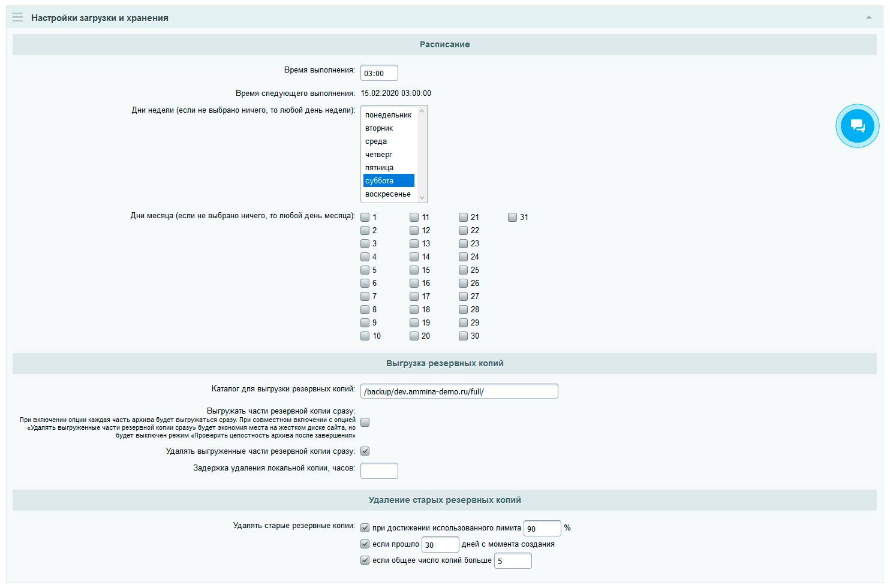Enable uploading backup parts immediately

[x=365, y=423]
